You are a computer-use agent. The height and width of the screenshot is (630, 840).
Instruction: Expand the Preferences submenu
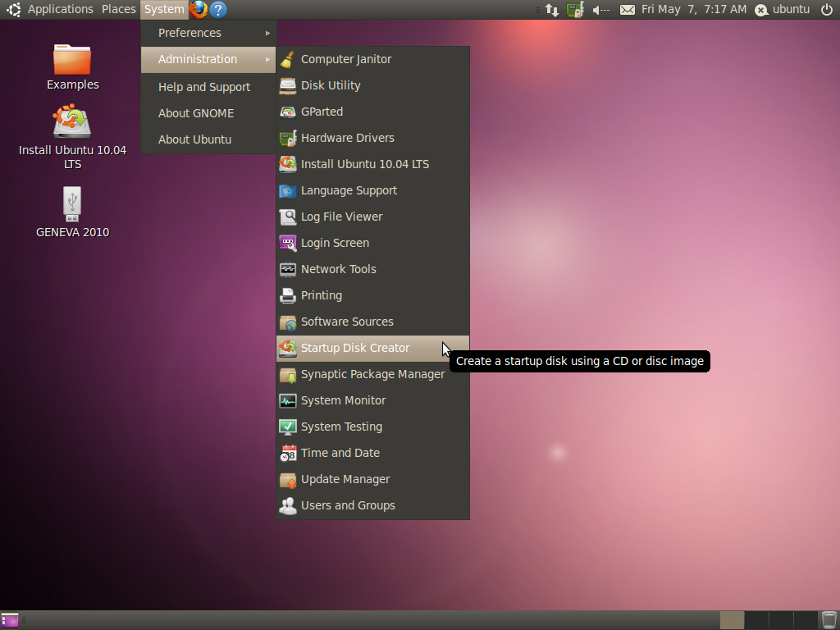[x=193, y=33]
